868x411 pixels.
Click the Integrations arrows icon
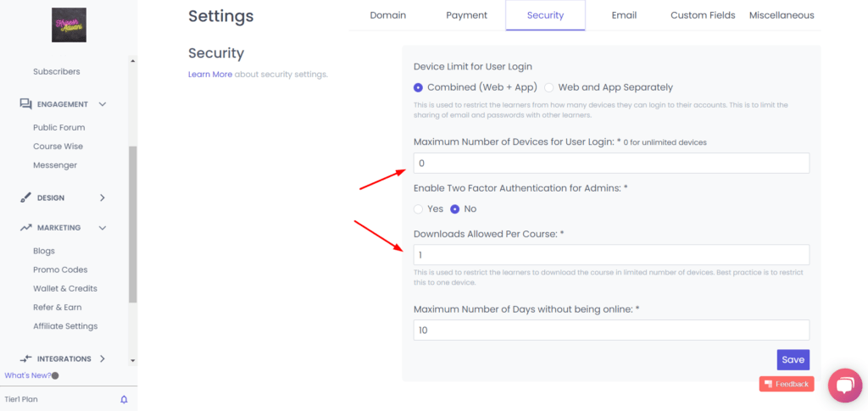[25, 358]
